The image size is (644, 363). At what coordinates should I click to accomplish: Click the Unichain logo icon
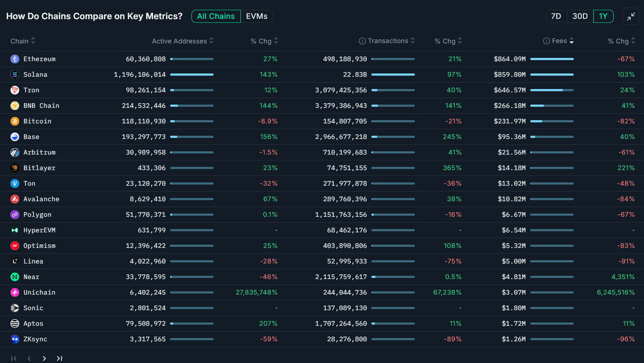point(15,292)
